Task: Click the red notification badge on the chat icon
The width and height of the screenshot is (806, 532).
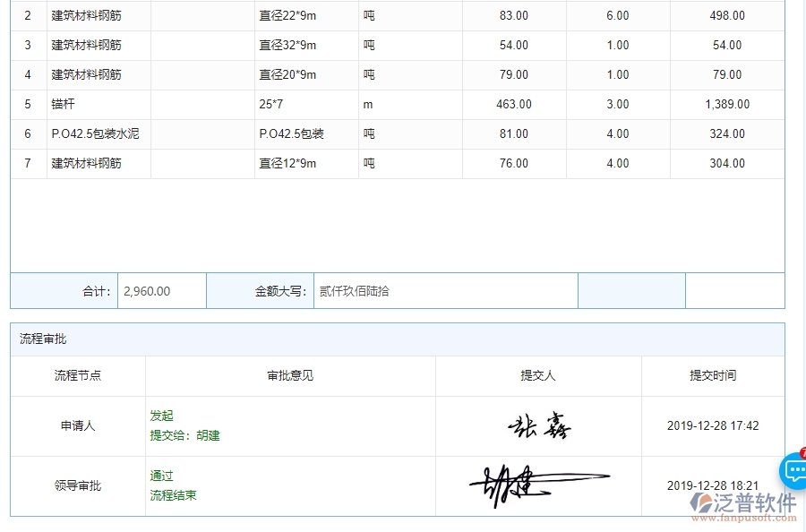Action: (x=803, y=455)
